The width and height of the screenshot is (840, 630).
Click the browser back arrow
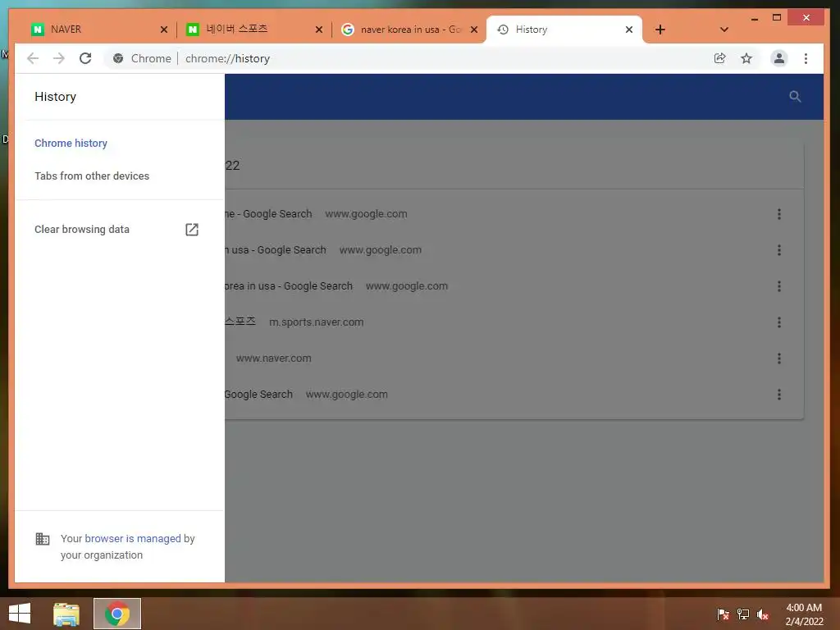point(33,58)
